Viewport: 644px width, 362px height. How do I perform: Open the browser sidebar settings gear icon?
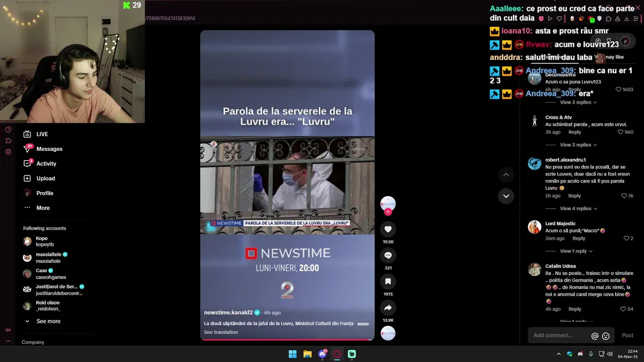[8, 152]
